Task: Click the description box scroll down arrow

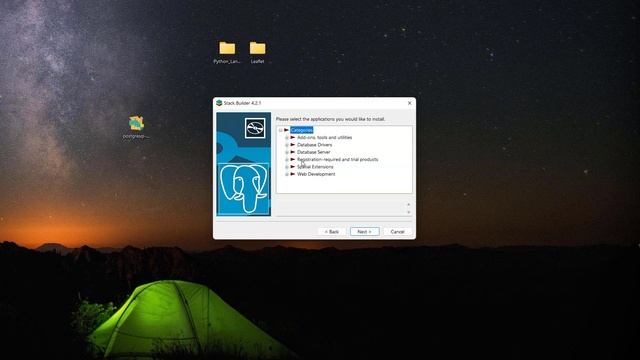Action: click(x=409, y=212)
